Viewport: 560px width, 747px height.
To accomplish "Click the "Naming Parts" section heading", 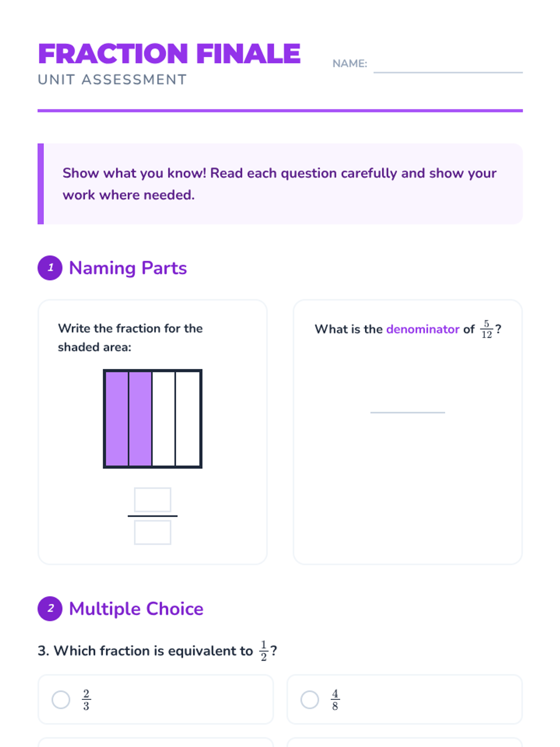I will click(128, 268).
